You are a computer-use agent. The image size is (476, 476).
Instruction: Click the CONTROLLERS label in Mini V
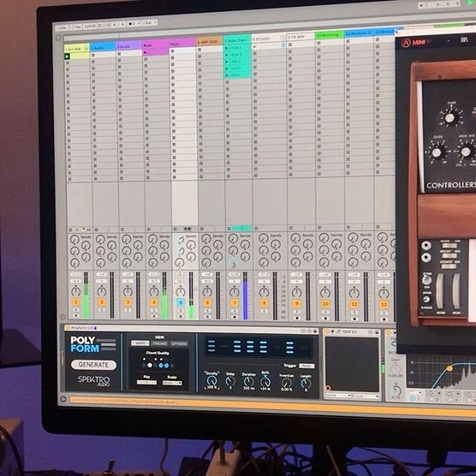coord(451,185)
